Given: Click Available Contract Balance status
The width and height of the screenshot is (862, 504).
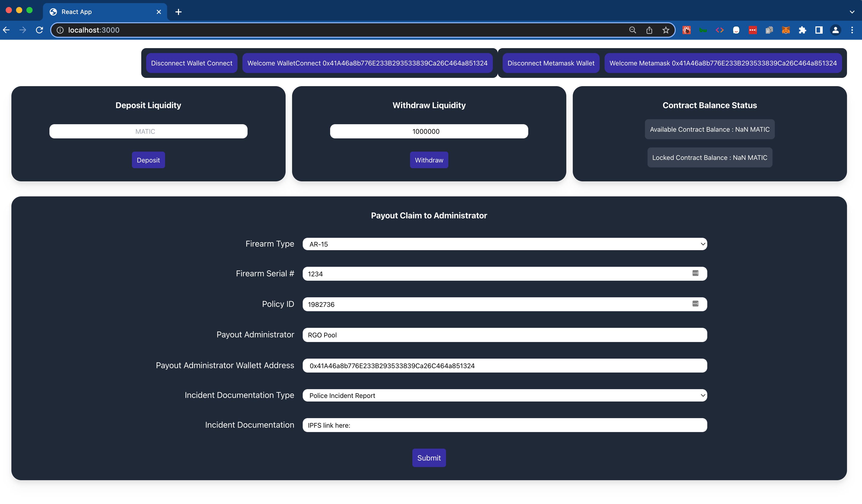Looking at the screenshot, I should (x=709, y=129).
